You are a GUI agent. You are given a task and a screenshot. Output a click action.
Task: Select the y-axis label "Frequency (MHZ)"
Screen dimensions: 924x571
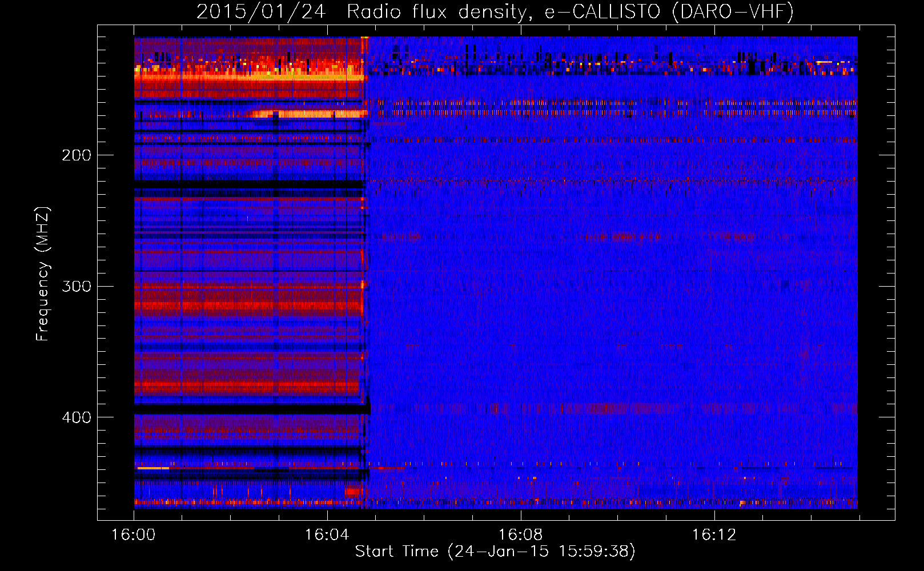[43, 274]
